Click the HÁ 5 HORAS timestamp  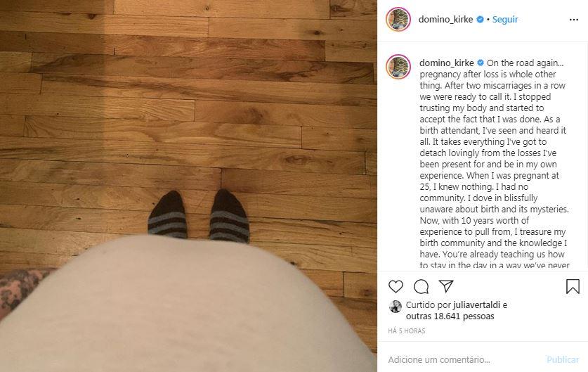(x=407, y=331)
